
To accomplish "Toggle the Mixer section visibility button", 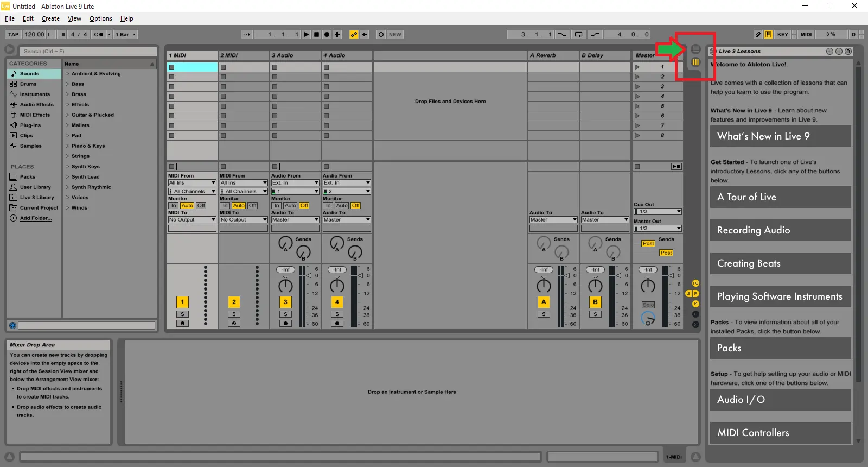I will point(695,304).
